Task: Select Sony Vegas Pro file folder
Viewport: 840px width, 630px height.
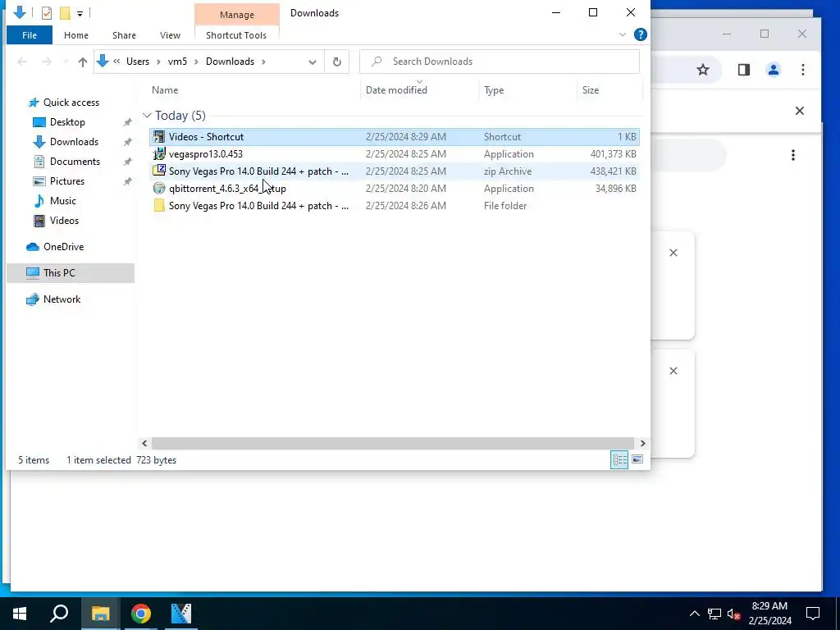Action: pyautogui.click(x=394, y=206)
